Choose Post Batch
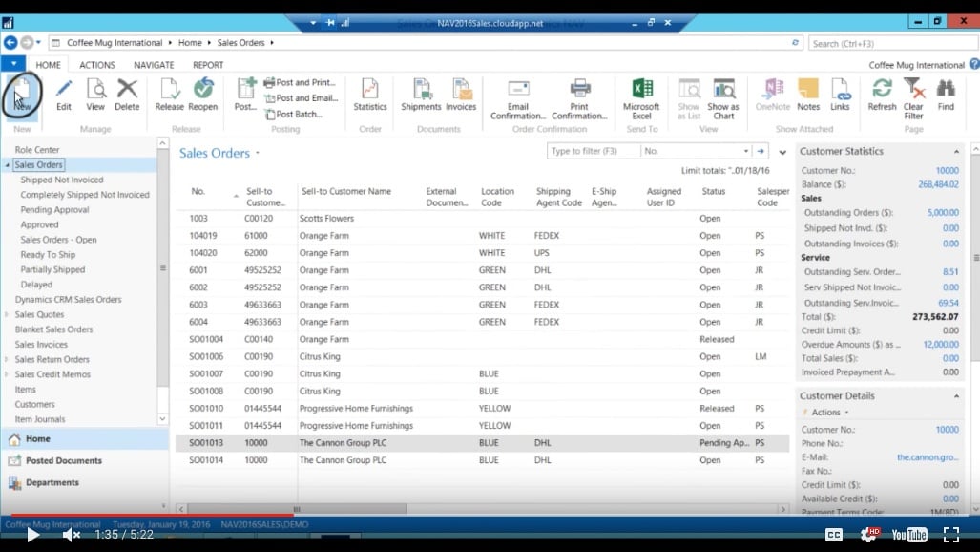The width and height of the screenshot is (980, 552). point(294,115)
